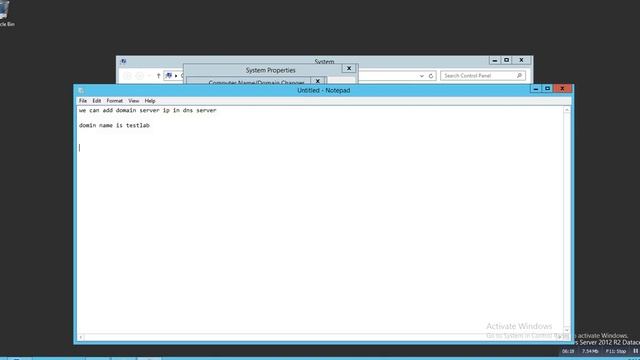The width and height of the screenshot is (640, 360).
Task: Refresh the System window address bar
Action: [x=431, y=76]
